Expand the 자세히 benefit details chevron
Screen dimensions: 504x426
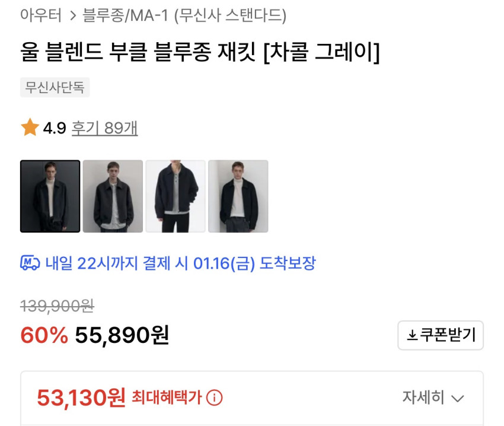click(x=457, y=398)
